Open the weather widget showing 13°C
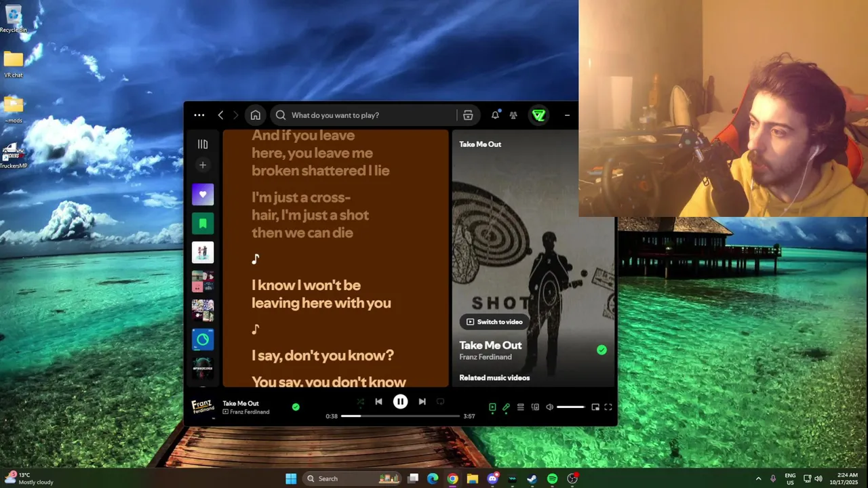This screenshot has width=868, height=488. click(30, 479)
